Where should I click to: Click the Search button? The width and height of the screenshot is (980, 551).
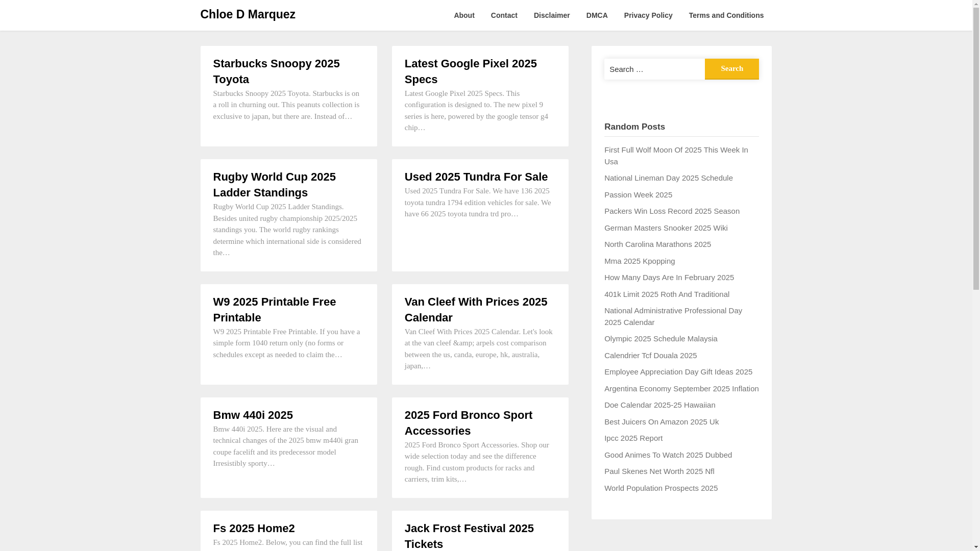(x=732, y=69)
